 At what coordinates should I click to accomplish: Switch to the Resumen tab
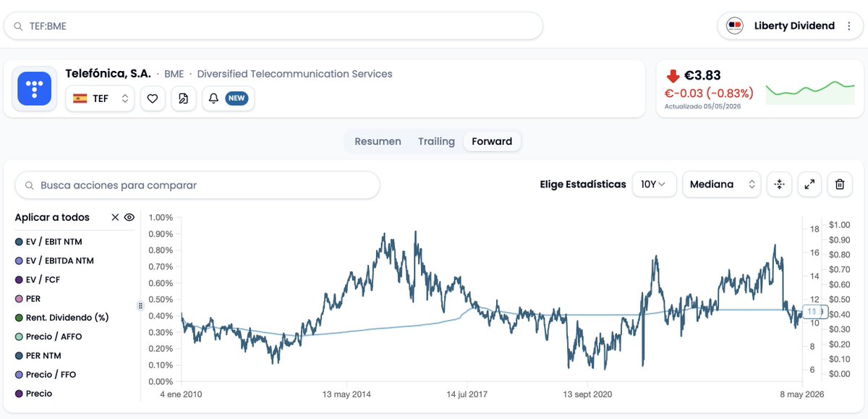[x=378, y=142]
